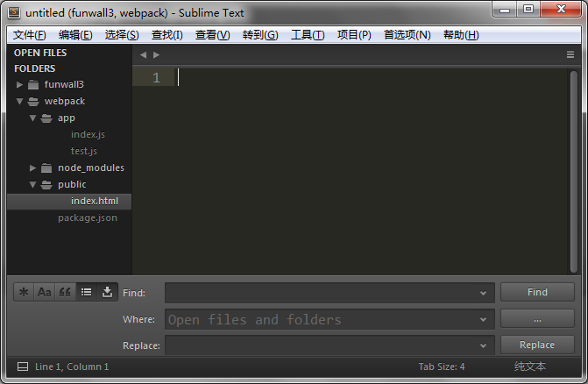588x384 pixels.
Task: Open the 首选项(N) menu
Action: (x=407, y=35)
